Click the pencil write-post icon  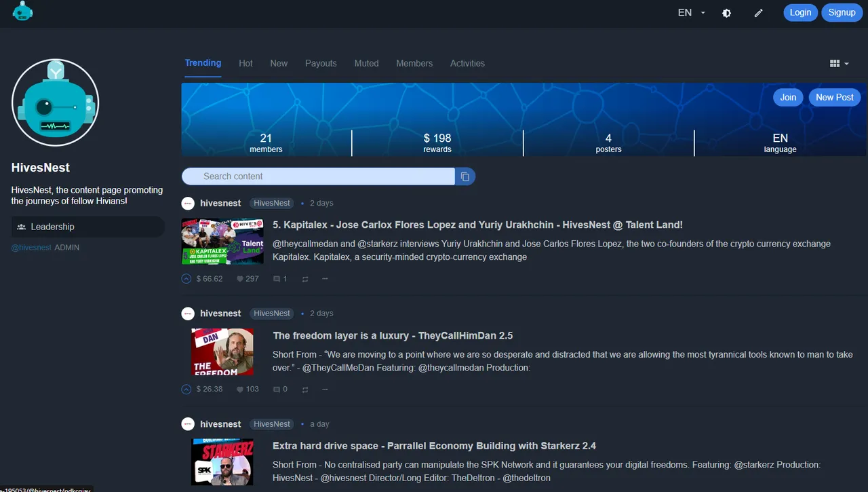pos(759,13)
